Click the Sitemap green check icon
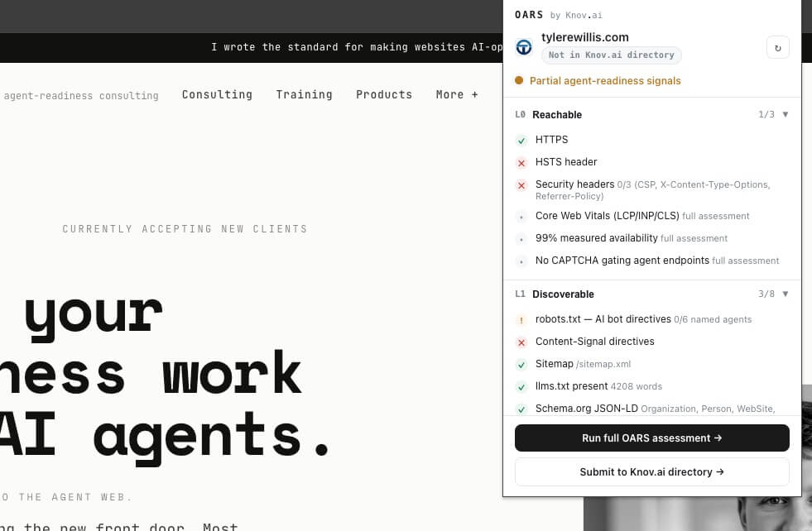 [521, 365]
